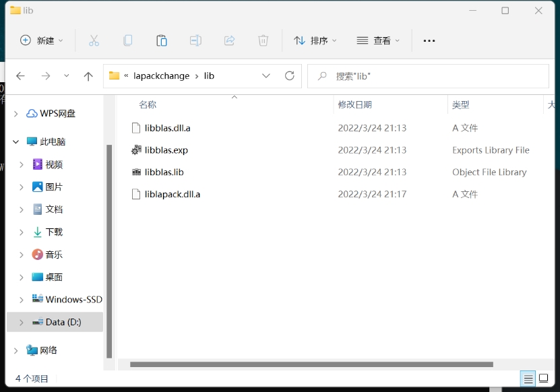Viewport: 560px width, 392px height.
Task: Open the 查看 (View) menu
Action: click(378, 40)
